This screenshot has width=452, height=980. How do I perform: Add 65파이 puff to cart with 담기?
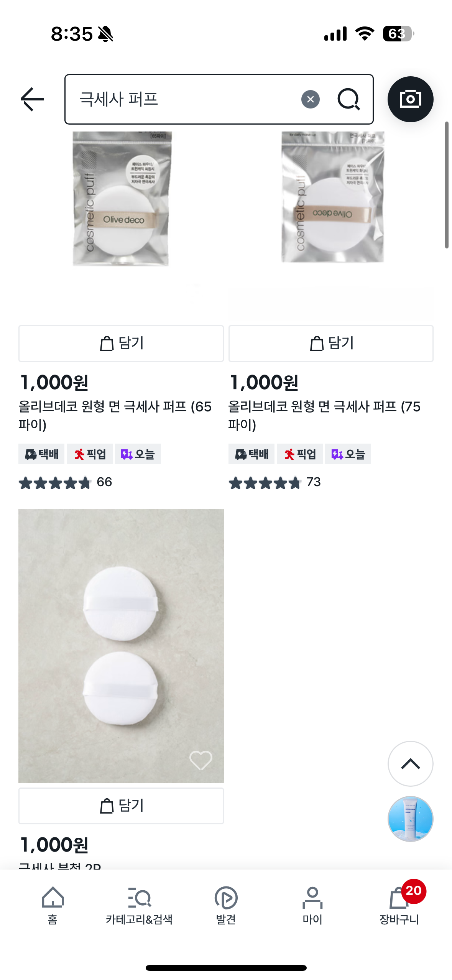(x=121, y=343)
